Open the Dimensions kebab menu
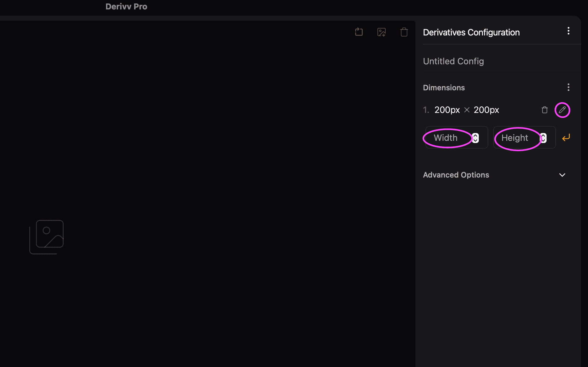Screen dimensions: 588x367 [x=568, y=87]
